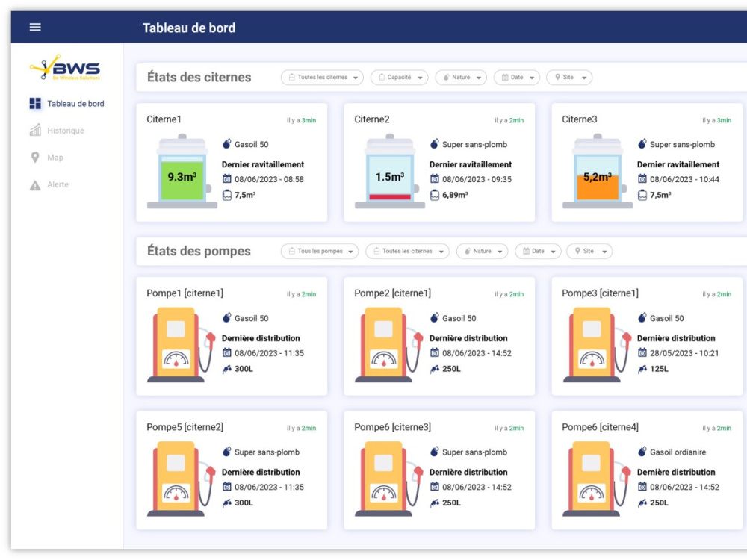
Task: Click the Alerte warning triangle icon
Action: [35, 184]
